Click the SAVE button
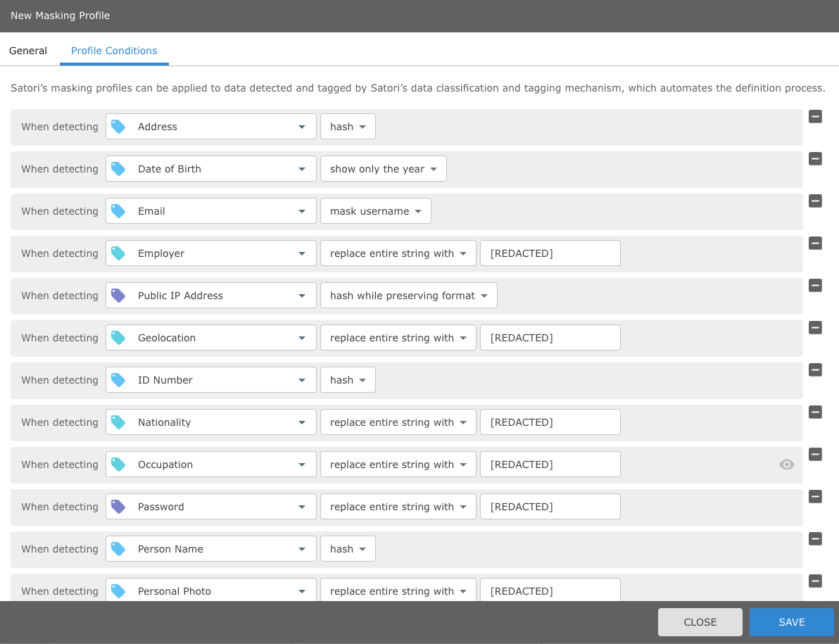Image resolution: width=839 pixels, height=644 pixels. [x=791, y=622]
